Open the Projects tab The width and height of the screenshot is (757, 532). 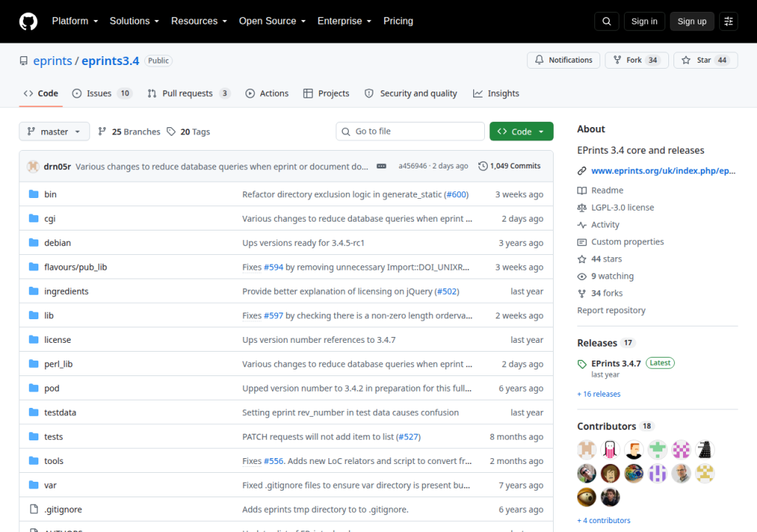tap(326, 94)
